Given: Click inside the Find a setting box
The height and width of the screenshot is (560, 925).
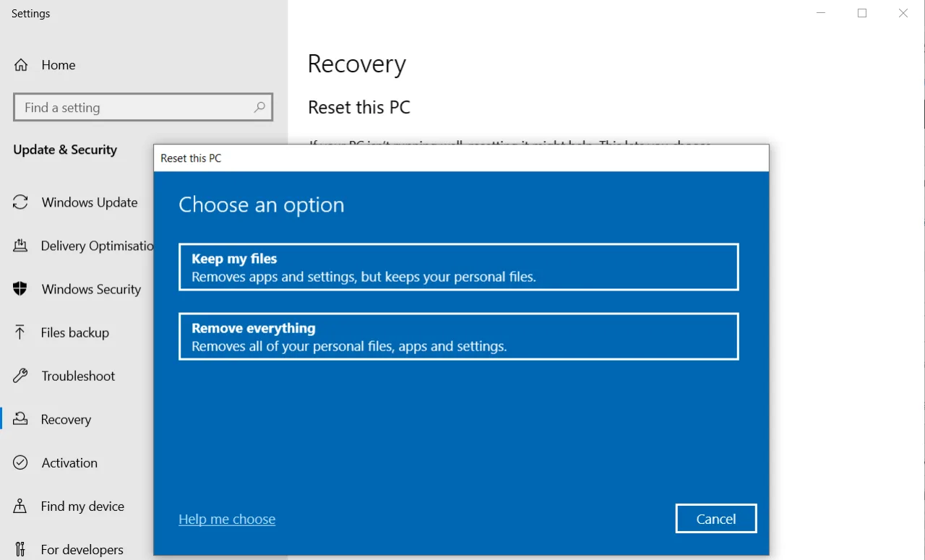Looking at the screenshot, I should coord(130,107).
